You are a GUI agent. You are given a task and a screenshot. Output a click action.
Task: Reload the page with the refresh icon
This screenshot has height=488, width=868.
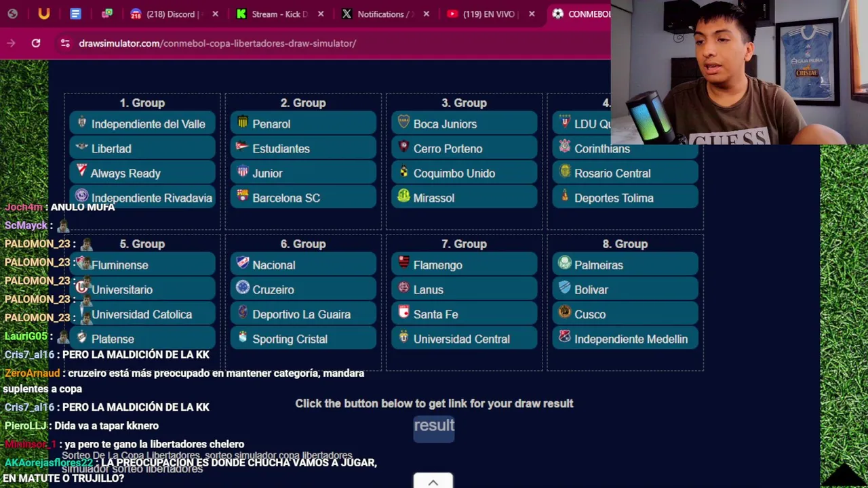point(36,43)
